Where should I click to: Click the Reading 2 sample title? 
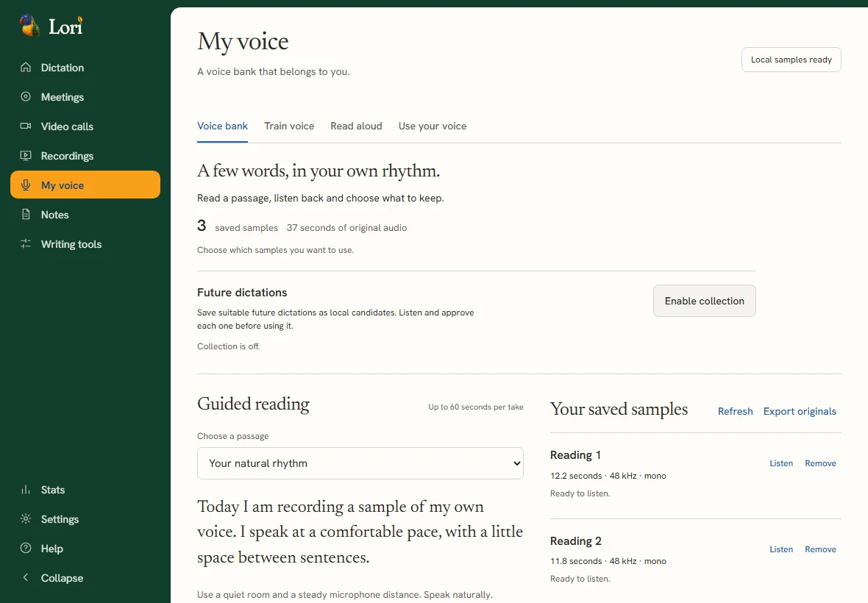(x=576, y=541)
